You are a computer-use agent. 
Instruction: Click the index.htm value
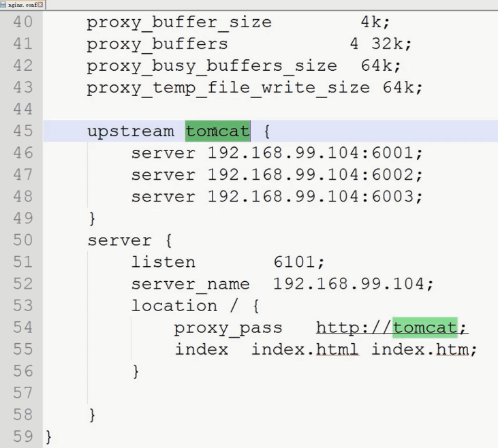pos(420,349)
